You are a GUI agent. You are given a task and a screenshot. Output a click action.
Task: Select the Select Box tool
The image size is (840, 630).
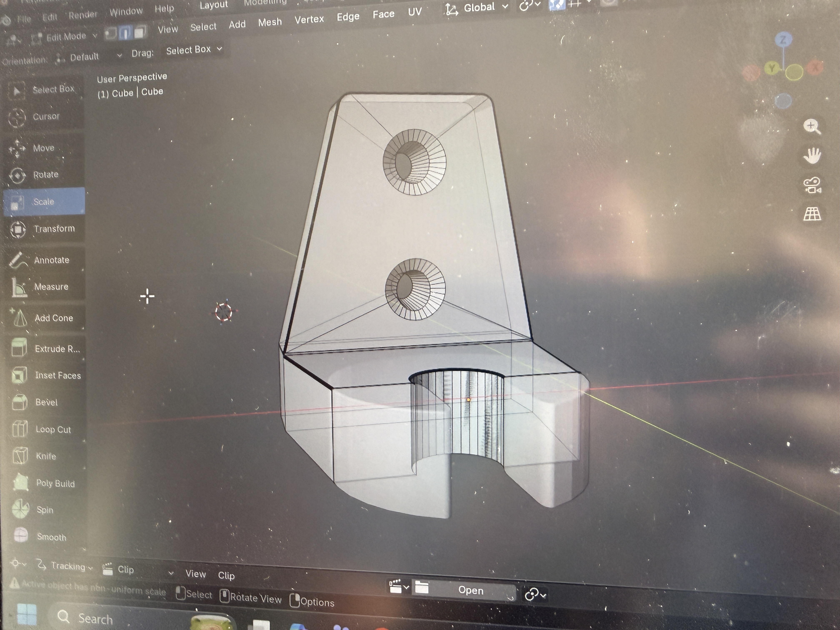pos(44,90)
